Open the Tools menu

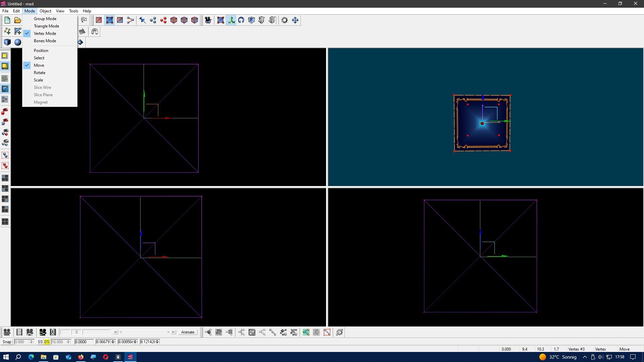pos(73,11)
